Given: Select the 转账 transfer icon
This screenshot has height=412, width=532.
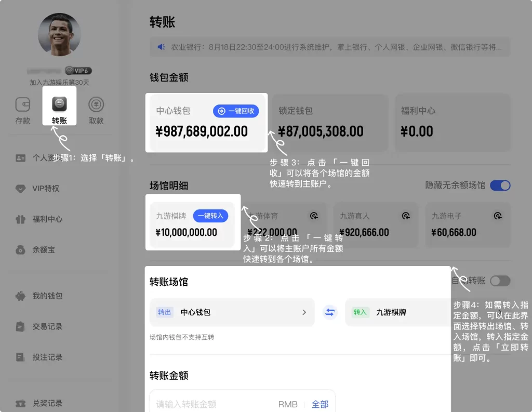Looking at the screenshot, I should pos(59,105).
